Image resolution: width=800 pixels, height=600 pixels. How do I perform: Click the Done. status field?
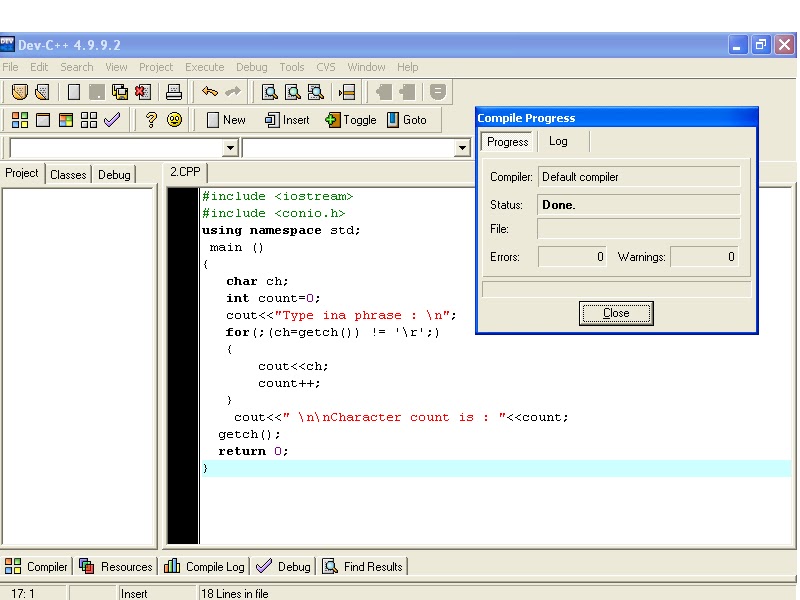pos(638,205)
